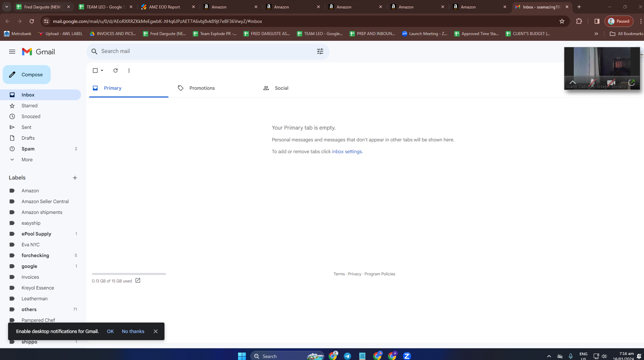The height and width of the screenshot is (360, 644).
Task: Open the Program Policies link
Action: (x=380, y=274)
